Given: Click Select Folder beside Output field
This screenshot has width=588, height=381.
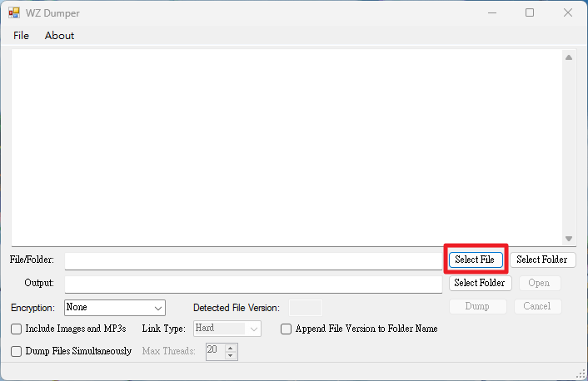Looking at the screenshot, I should tap(480, 283).
